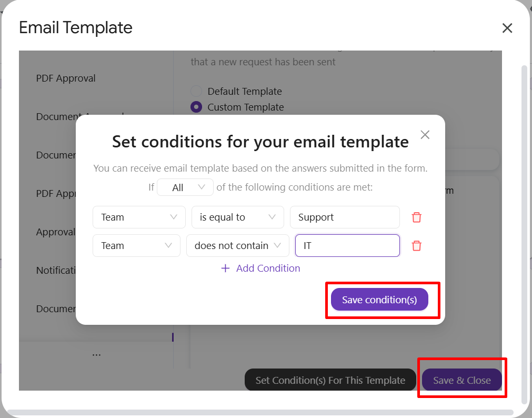
Task: Select the Default Template radio button
Action: click(196, 92)
